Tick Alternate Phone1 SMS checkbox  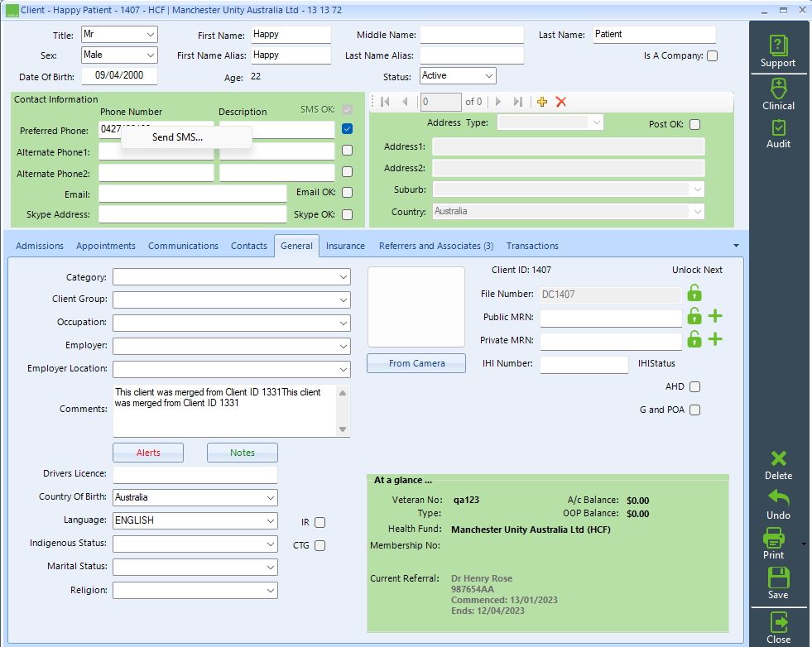(x=348, y=150)
